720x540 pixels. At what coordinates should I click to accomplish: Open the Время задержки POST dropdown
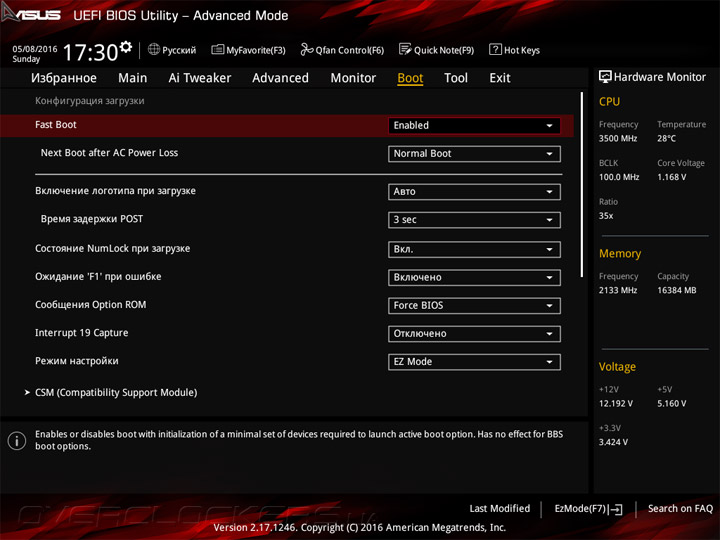tap(474, 220)
